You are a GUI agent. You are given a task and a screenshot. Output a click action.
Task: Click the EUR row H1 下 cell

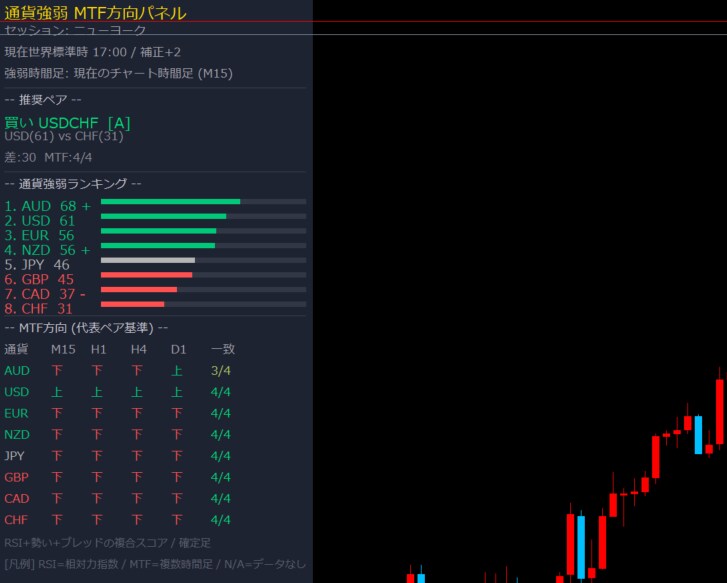(96, 413)
